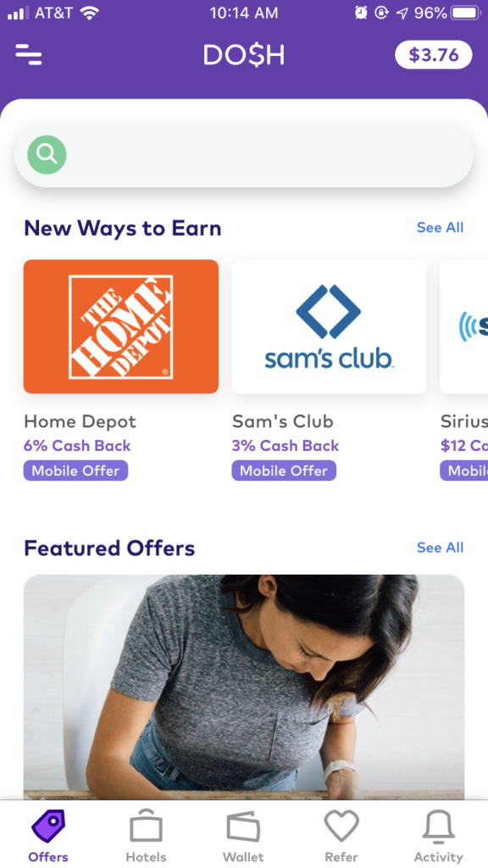Viewport: 488px width, 868px height.
Task: Open the Offers tag icon
Action: click(x=48, y=826)
